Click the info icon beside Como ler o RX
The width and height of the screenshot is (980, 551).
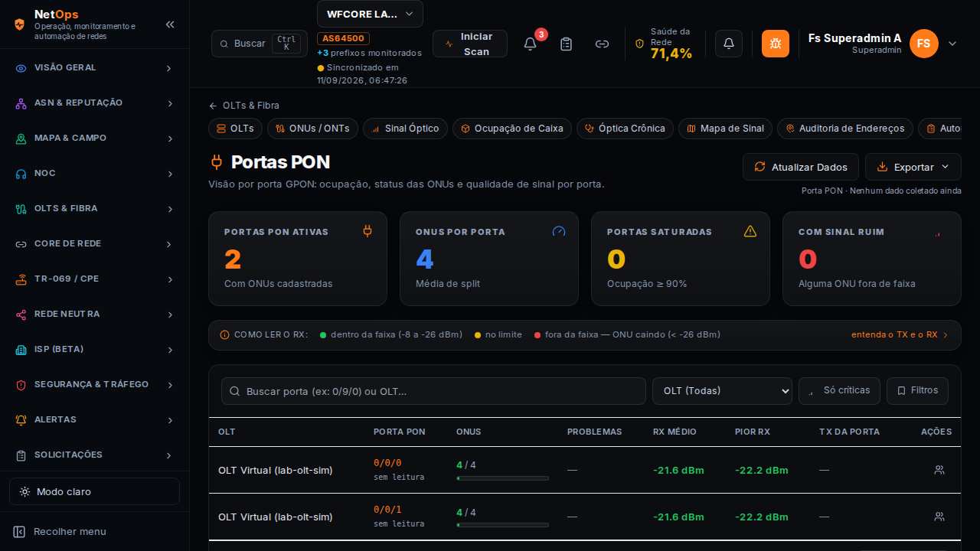[x=224, y=334]
